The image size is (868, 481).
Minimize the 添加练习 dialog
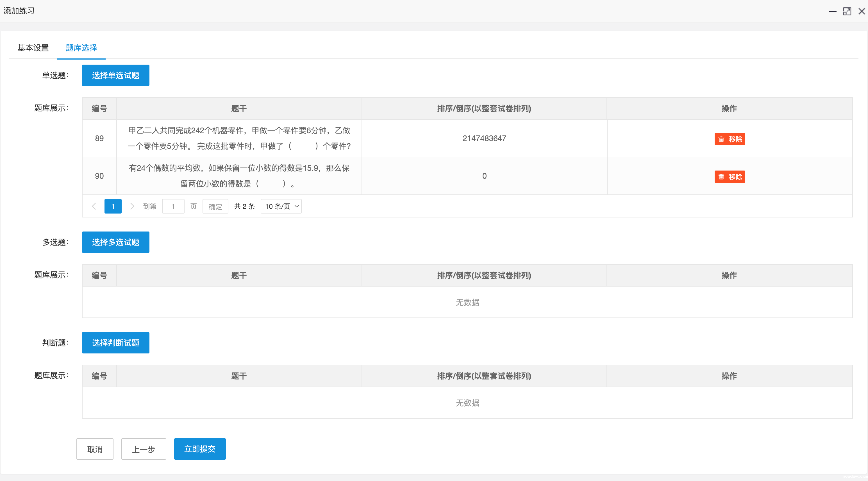click(832, 12)
